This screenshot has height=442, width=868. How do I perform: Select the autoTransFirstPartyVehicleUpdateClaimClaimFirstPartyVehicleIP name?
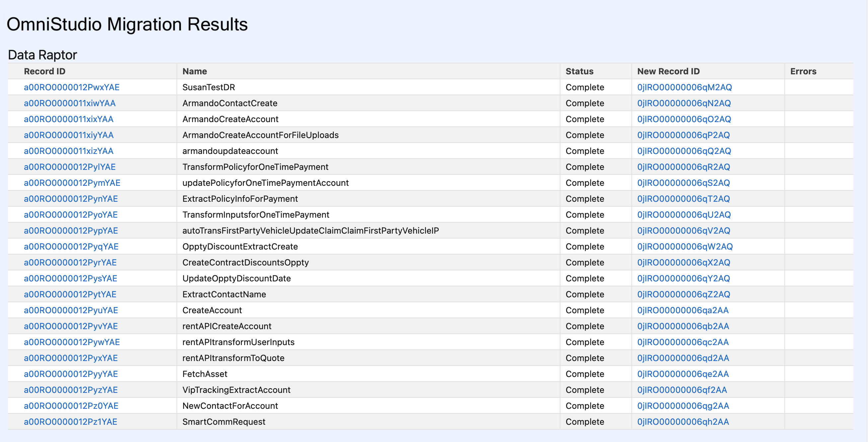tap(311, 230)
